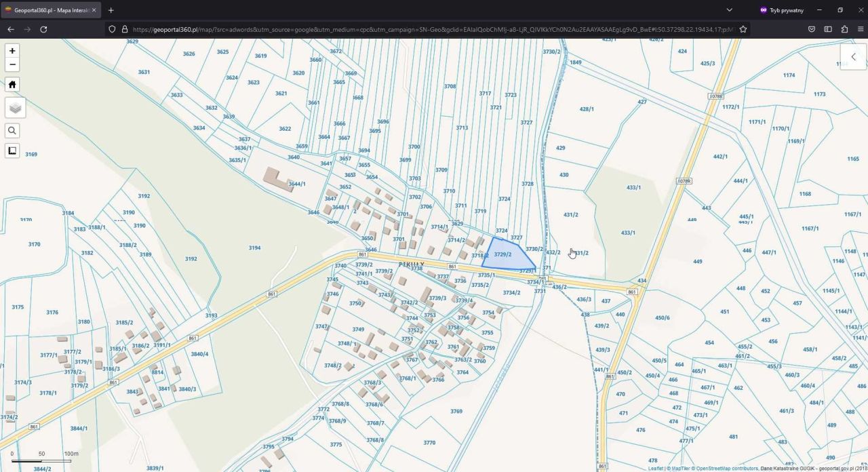Screen dimensions: 868x472
Task: Zoom out the map with minus button
Action: 12,65
